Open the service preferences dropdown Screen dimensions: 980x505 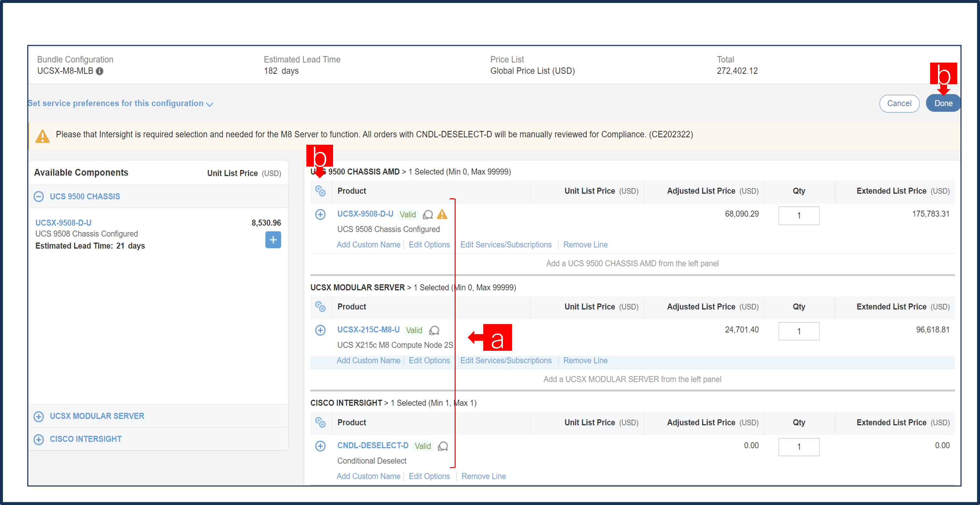[x=120, y=104]
